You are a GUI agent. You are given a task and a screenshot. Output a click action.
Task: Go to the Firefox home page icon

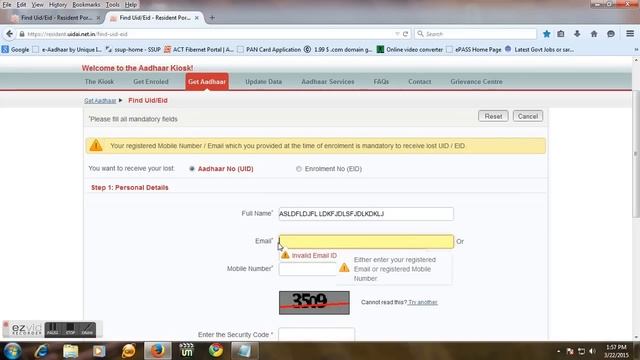[x=594, y=34]
